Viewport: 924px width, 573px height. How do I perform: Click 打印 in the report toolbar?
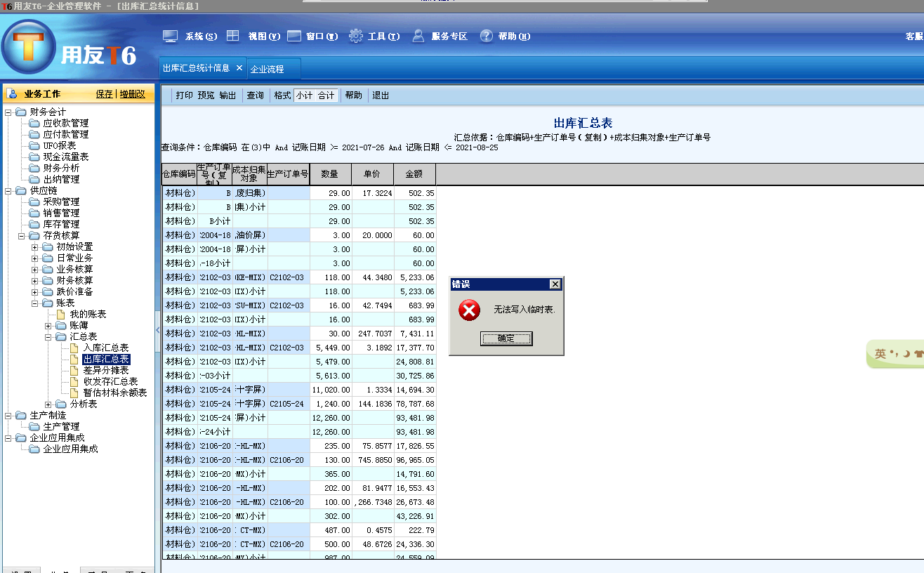pyautogui.click(x=185, y=95)
